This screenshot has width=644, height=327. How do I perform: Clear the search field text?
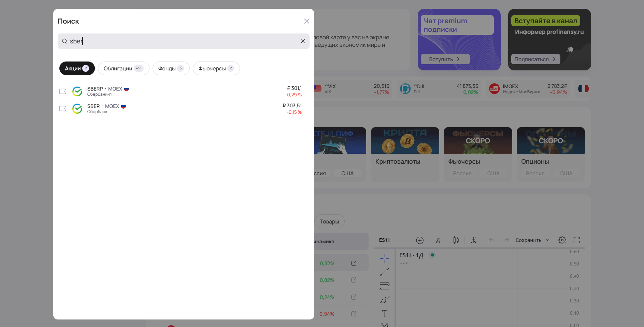pos(303,41)
